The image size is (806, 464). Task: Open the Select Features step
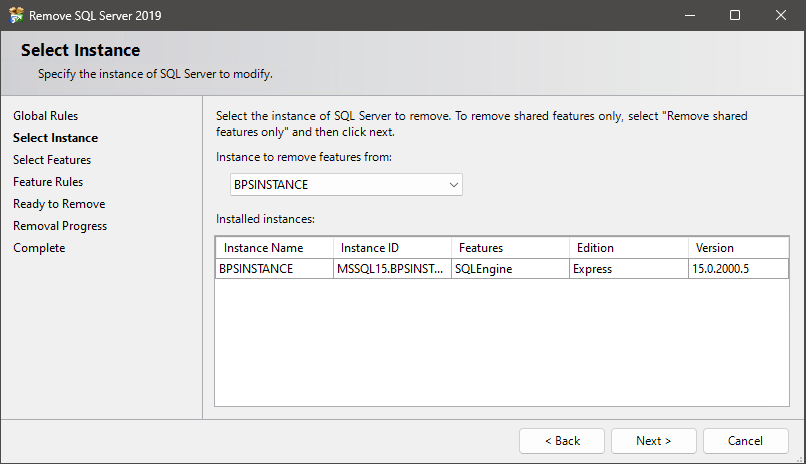point(52,160)
